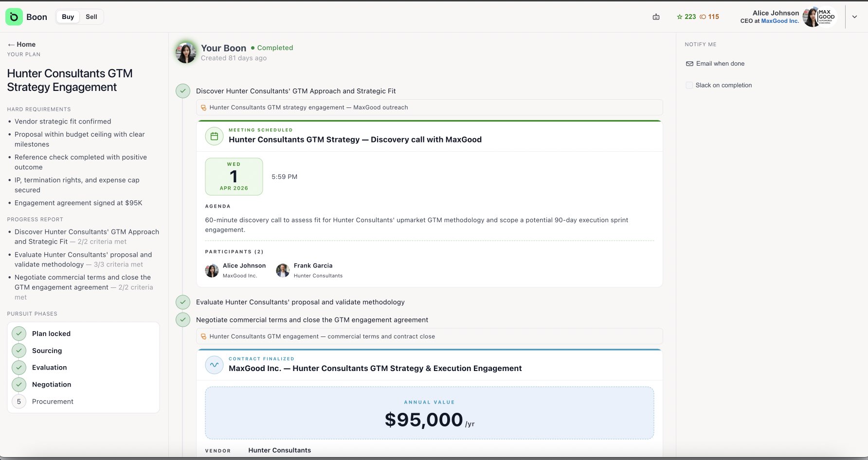The height and width of the screenshot is (460, 868).
Task: Click the Hunter Consultants vendor value
Action: pyautogui.click(x=279, y=450)
